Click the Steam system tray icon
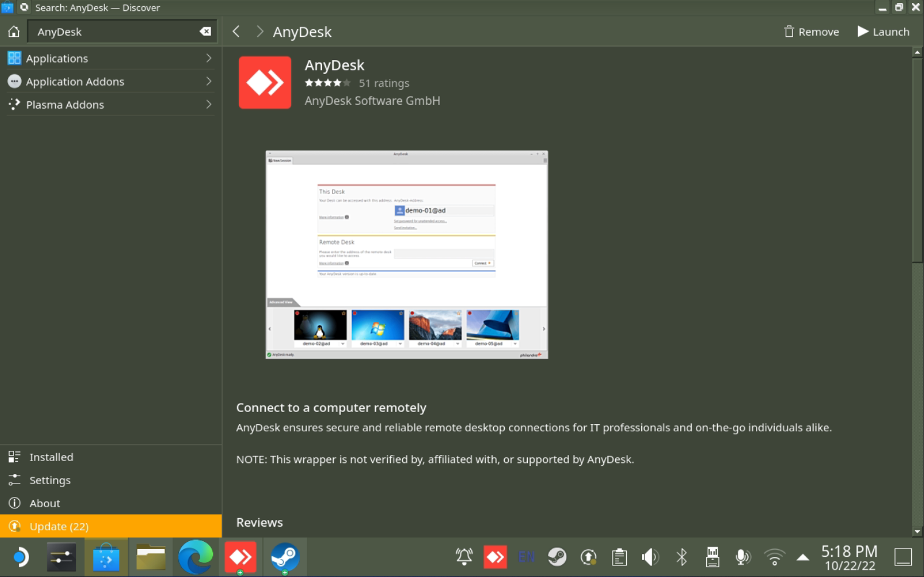Viewport: 924px width, 577px height. point(557,557)
